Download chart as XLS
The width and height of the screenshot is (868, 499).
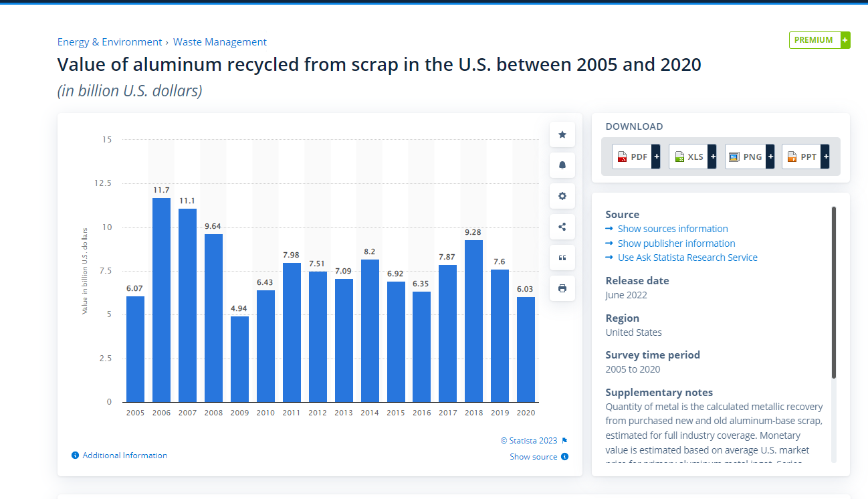(692, 157)
